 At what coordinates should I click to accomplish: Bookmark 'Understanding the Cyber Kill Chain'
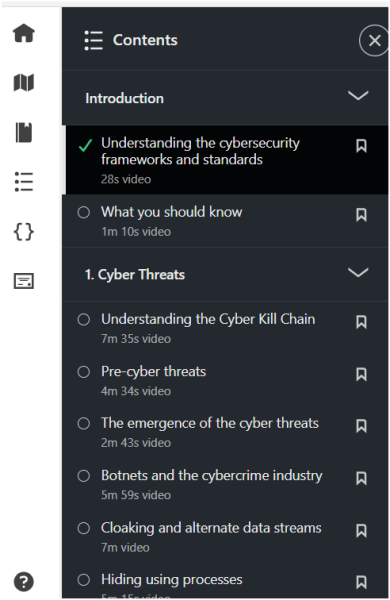coord(361,322)
